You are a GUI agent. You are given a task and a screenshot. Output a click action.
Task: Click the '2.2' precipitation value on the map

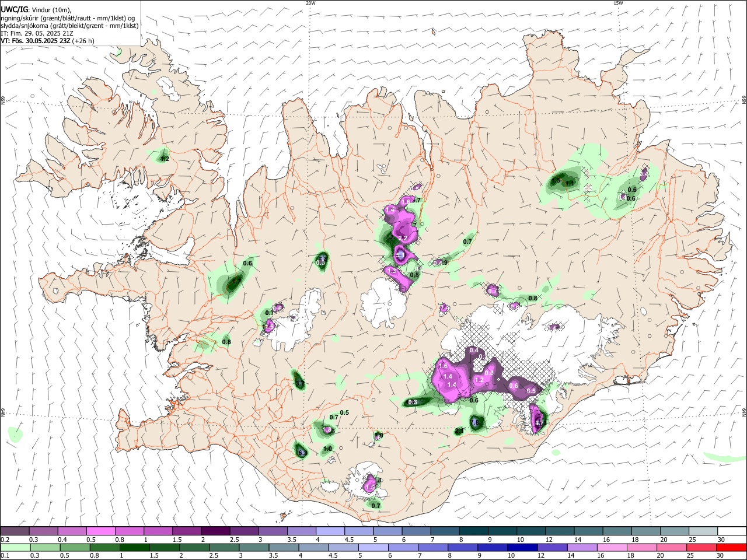click(x=403, y=239)
